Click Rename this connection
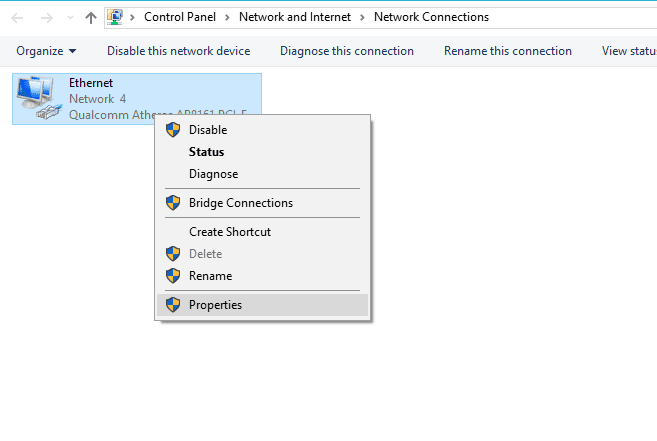 pos(508,51)
